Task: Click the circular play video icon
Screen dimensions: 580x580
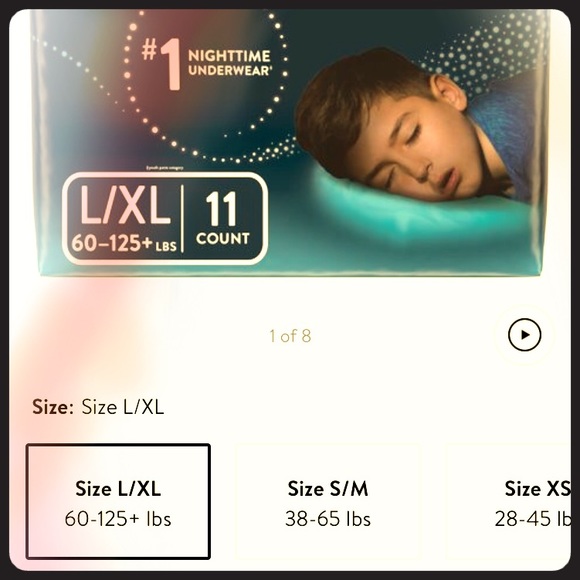Action: pos(525,334)
